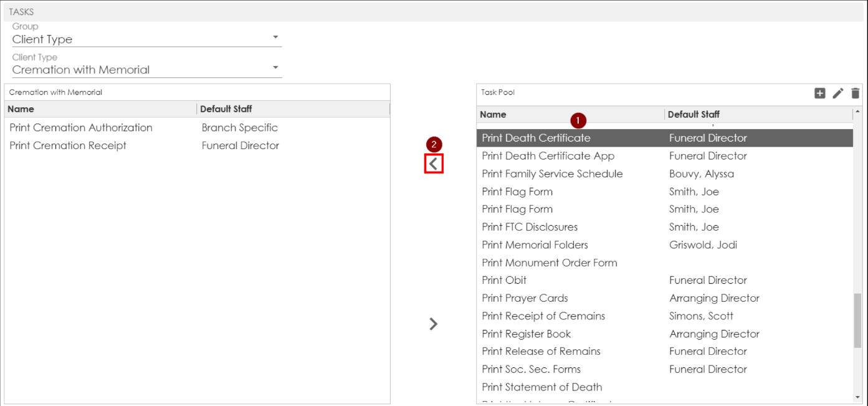Viewport: 868px width, 406px height.
Task: Select the Print Obit task
Action: pyautogui.click(x=504, y=280)
